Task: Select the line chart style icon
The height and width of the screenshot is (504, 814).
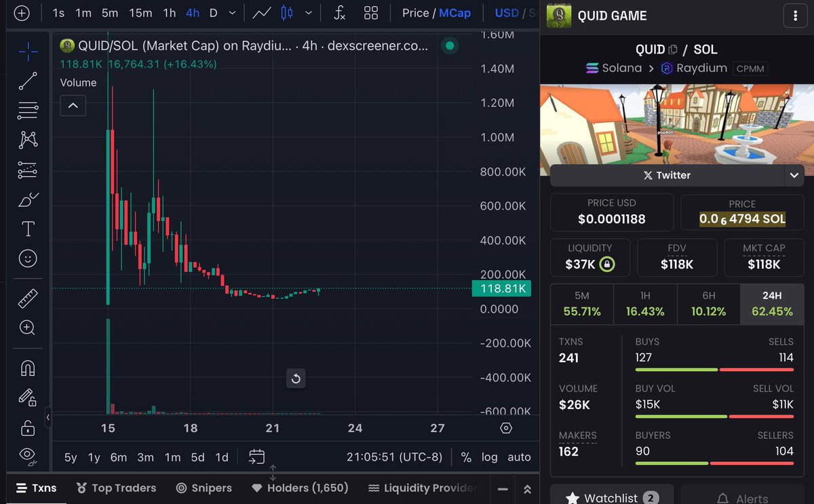Action: (261, 13)
